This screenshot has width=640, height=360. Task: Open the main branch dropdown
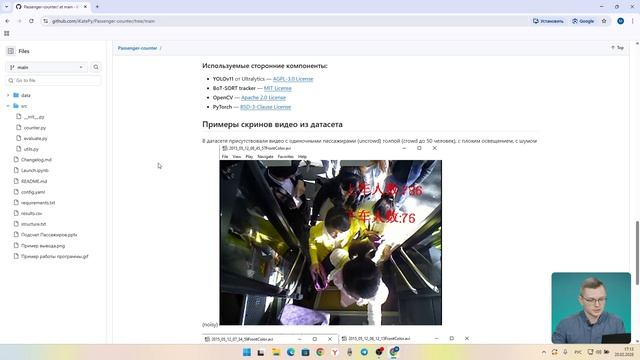(x=46, y=67)
